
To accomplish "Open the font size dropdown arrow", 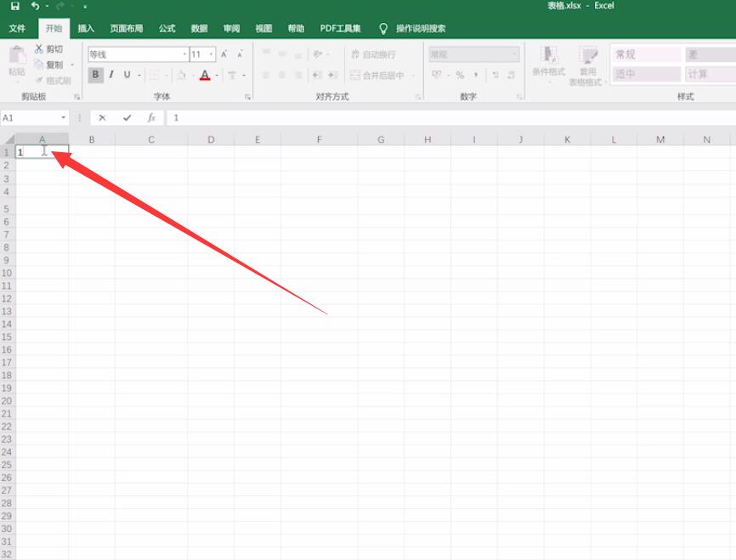I will click(x=212, y=54).
